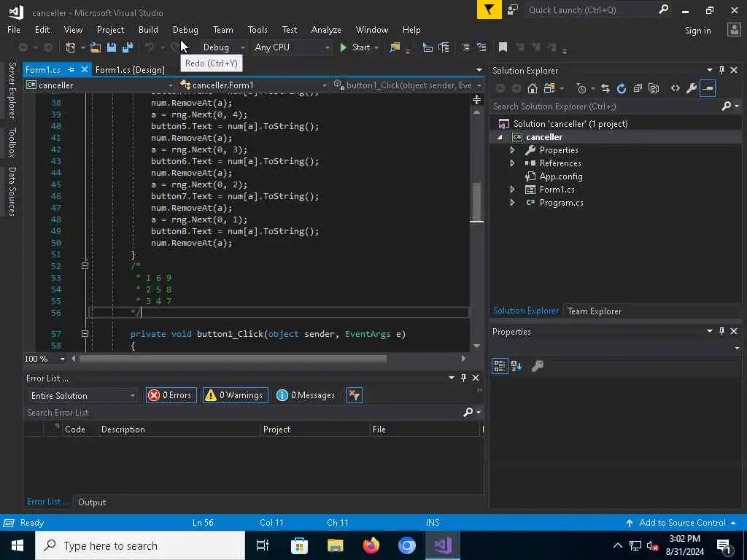Toggle the 0 Messages filter
This screenshot has width=747, height=560.
306,395
